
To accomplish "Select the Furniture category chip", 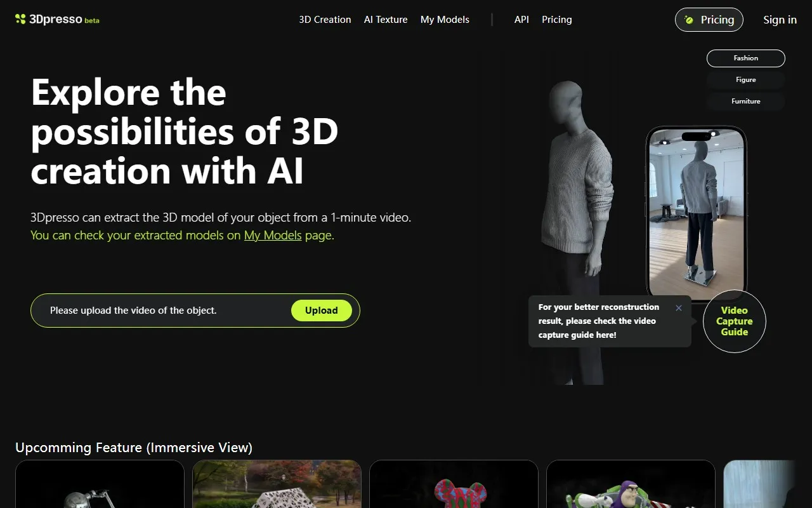I will 745,101.
